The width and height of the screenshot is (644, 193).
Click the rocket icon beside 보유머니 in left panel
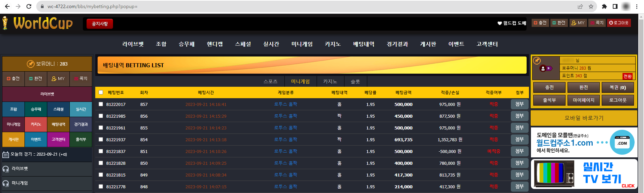(x=31, y=64)
